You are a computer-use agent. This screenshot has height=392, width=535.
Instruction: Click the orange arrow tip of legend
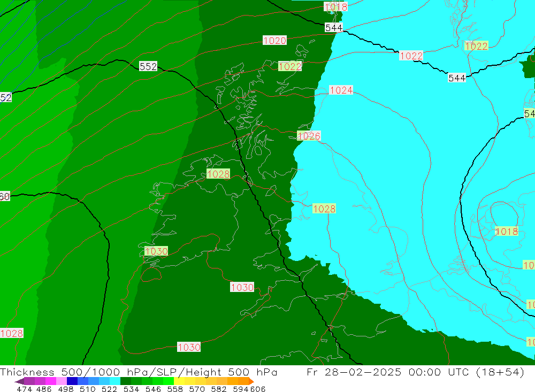coord(251,381)
